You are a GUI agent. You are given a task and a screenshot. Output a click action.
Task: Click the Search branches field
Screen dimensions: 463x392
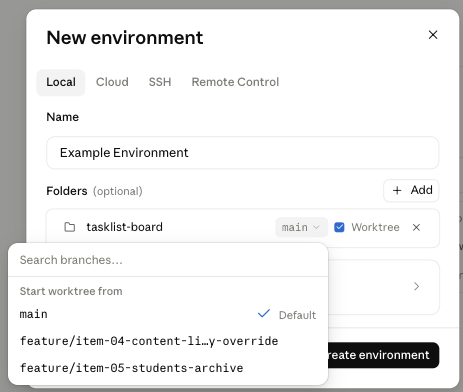(x=168, y=260)
